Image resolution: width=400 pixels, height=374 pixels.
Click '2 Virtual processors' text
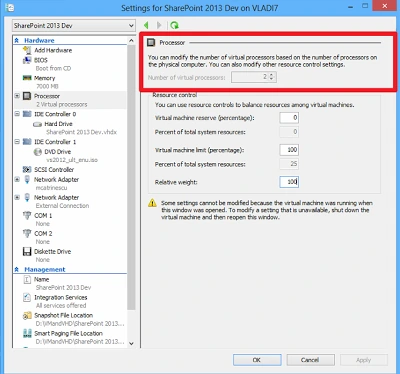(62, 104)
